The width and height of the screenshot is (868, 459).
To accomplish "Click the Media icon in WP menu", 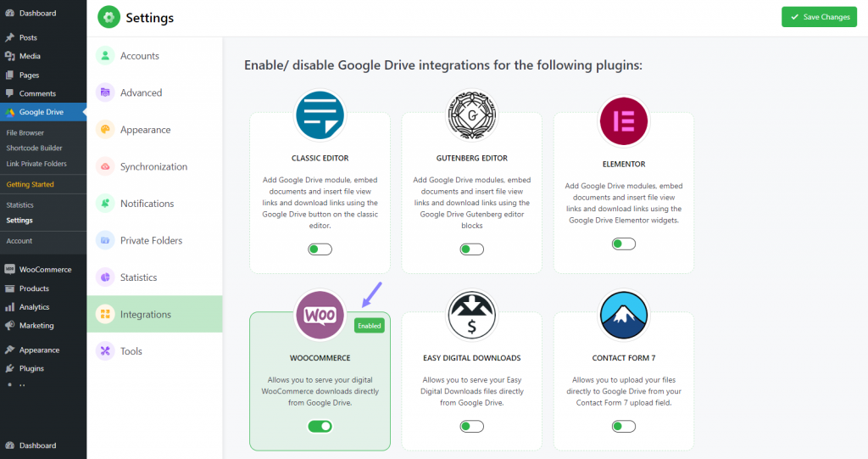I will [10, 56].
